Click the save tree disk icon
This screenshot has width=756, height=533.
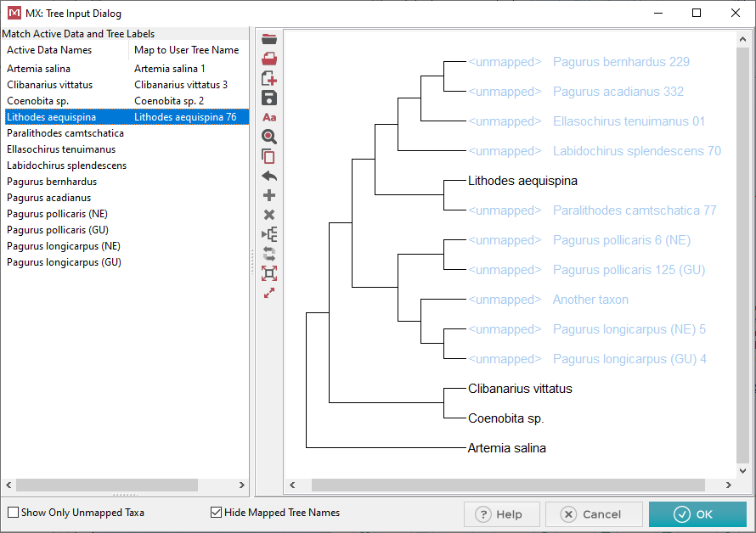(269, 98)
